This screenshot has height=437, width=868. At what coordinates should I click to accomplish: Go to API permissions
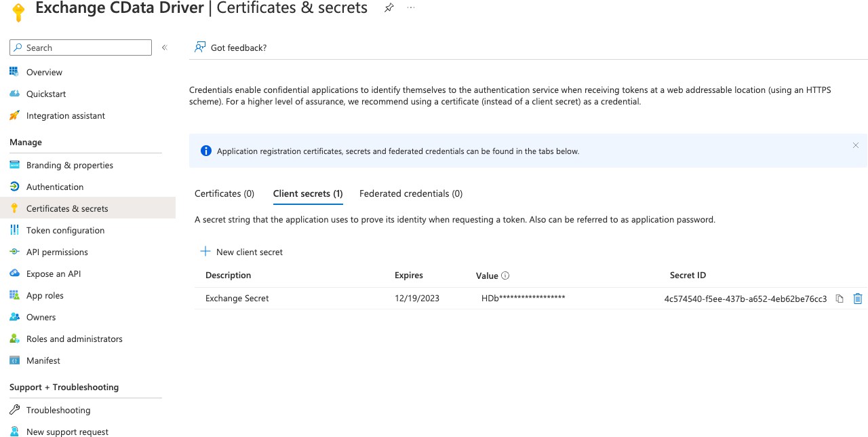(57, 252)
